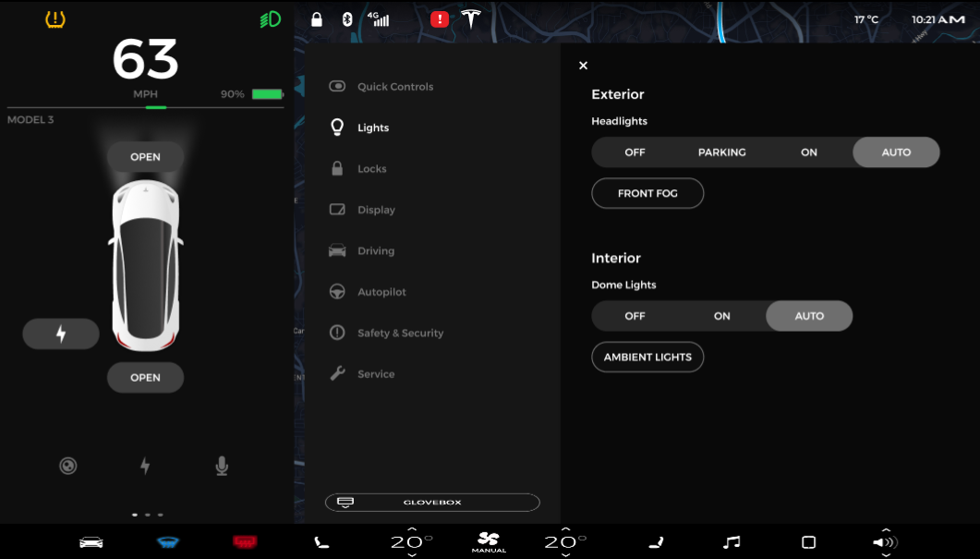Open the voice command microphone

tap(222, 465)
